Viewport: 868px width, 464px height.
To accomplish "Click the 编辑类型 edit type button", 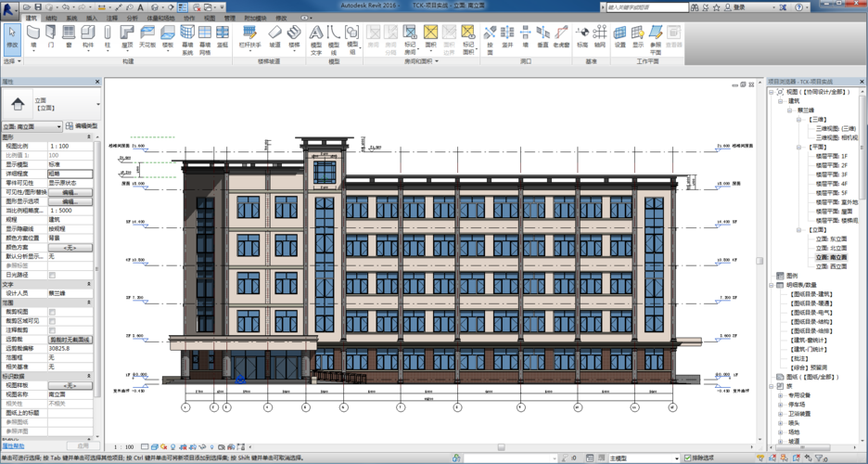I will click(x=82, y=126).
